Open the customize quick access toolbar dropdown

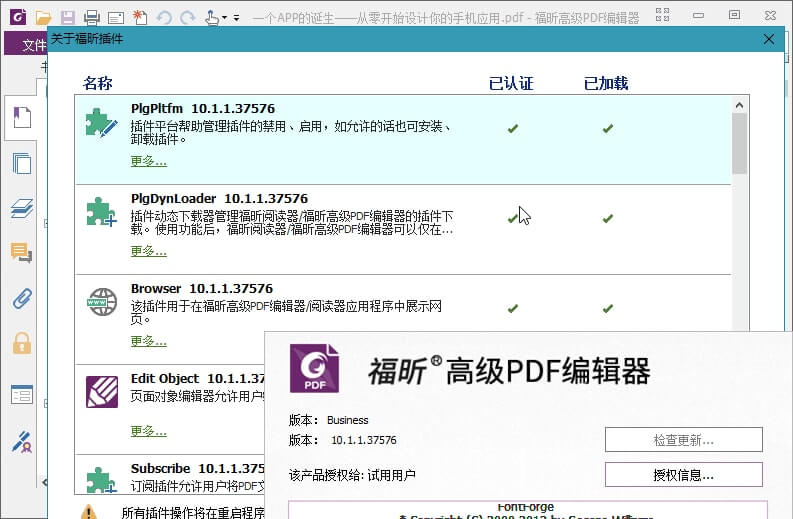pos(236,18)
